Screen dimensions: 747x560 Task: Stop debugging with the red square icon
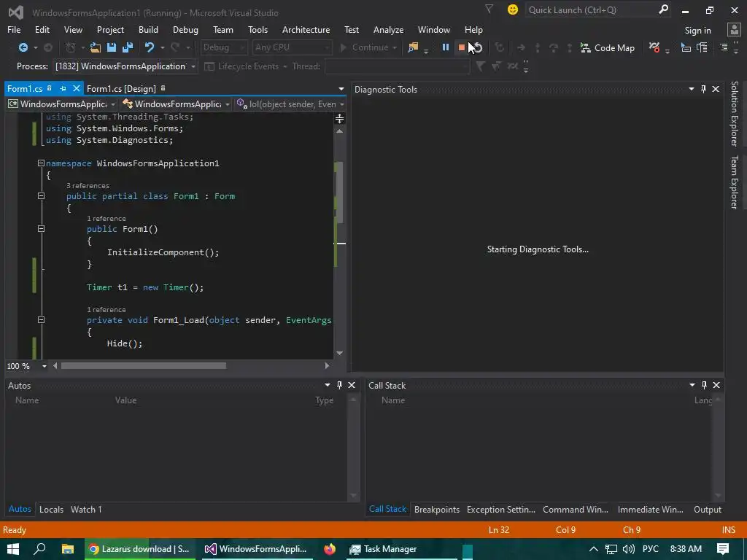click(x=461, y=47)
